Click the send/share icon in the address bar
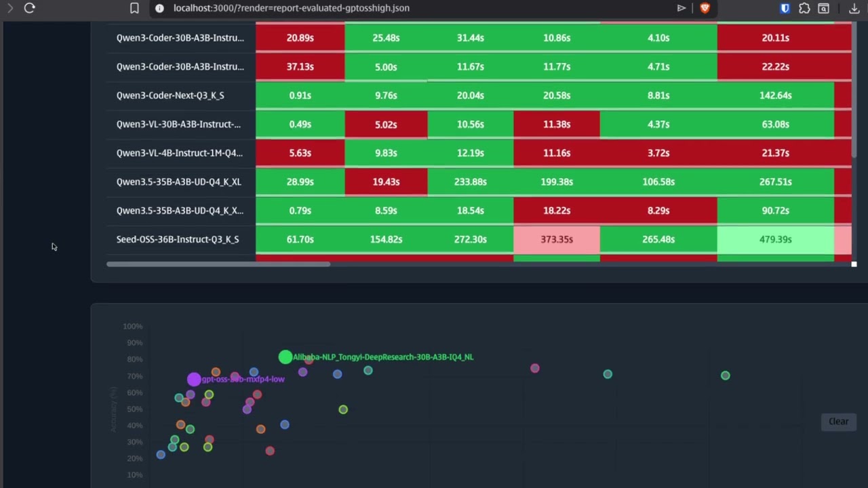The width and height of the screenshot is (868, 488). 682,8
